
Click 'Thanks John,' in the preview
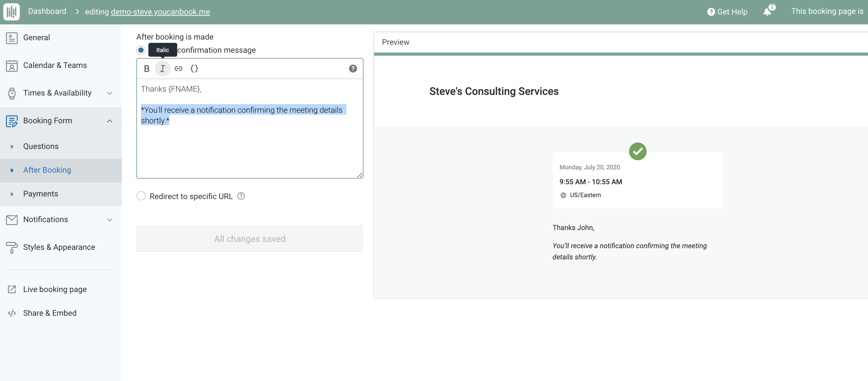573,228
